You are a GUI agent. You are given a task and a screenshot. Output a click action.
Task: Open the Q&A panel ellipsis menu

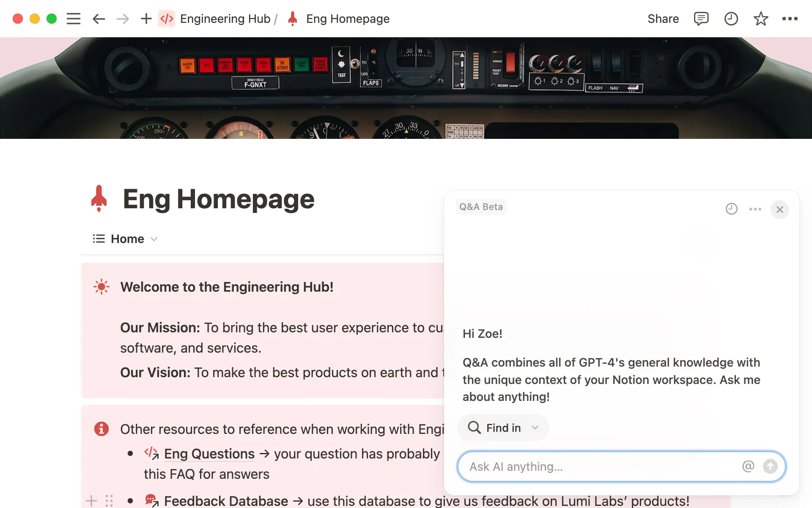[755, 208]
